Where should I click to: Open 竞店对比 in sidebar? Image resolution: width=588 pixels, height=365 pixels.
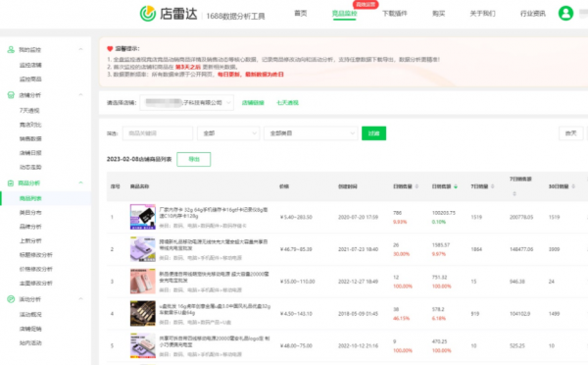click(x=30, y=125)
